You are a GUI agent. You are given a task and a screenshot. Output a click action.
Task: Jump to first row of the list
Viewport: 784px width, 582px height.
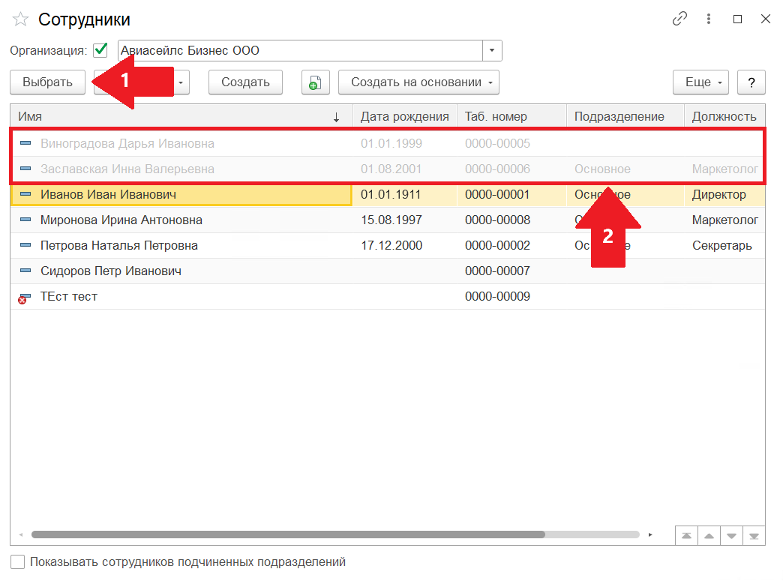click(686, 535)
